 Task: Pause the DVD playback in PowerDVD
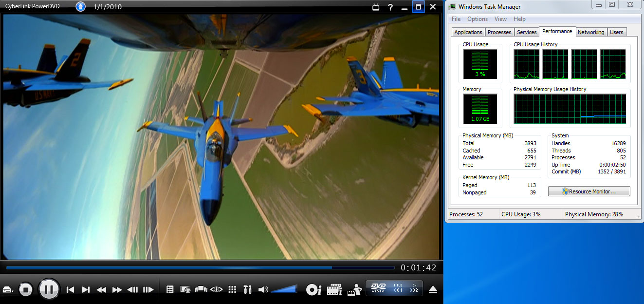(x=49, y=289)
